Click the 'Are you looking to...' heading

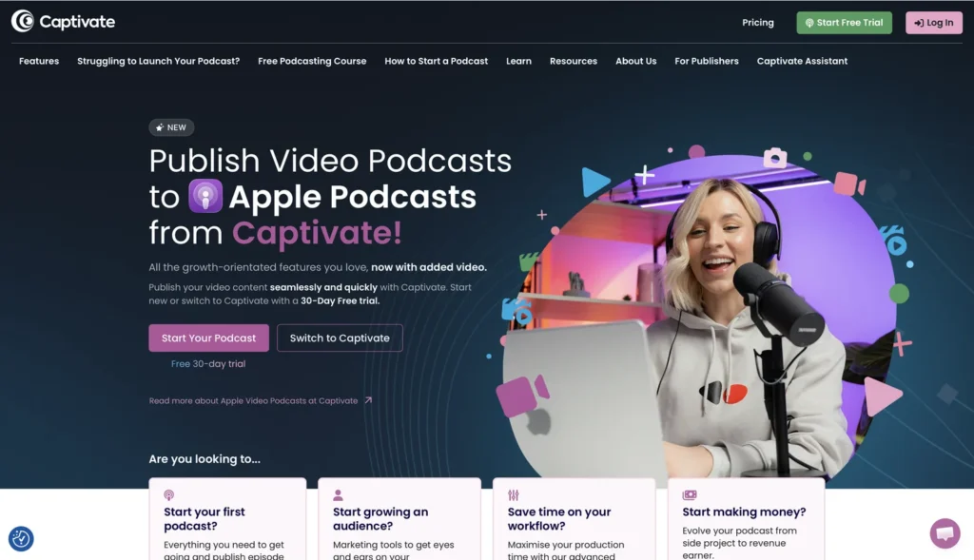click(x=205, y=459)
